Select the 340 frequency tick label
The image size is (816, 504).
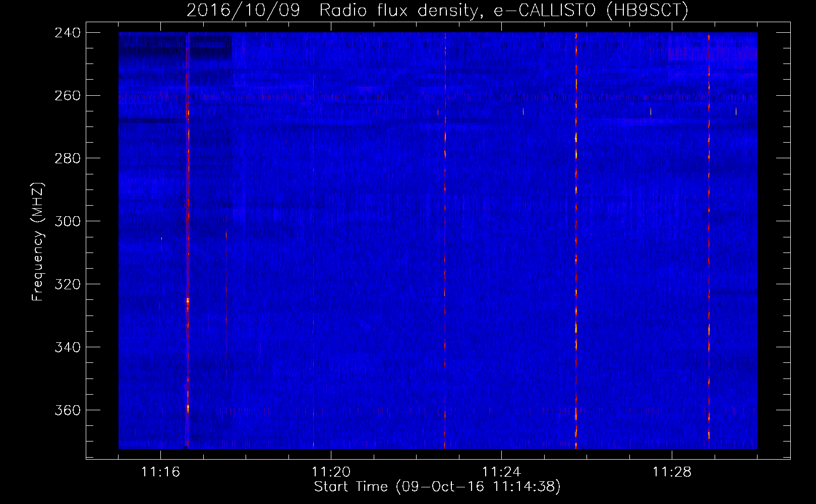pyautogui.click(x=68, y=348)
